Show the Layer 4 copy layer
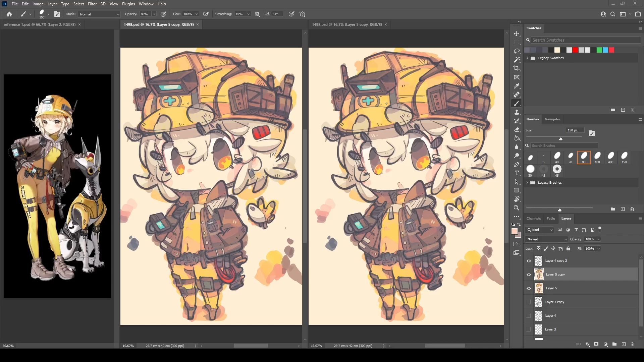644x362 pixels. pyautogui.click(x=529, y=302)
